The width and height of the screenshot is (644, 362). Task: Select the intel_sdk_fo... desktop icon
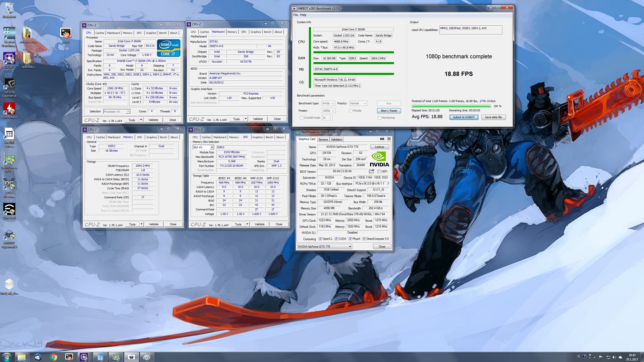pos(9,286)
